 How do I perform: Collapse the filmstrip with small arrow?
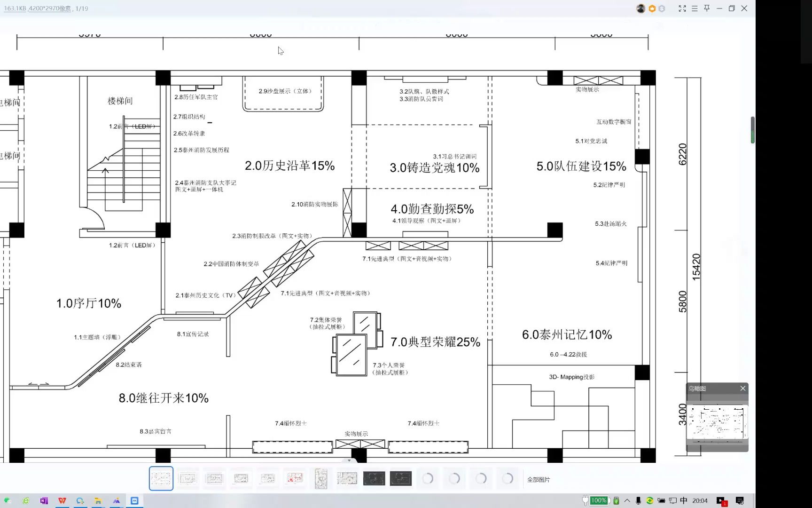pos(349,460)
